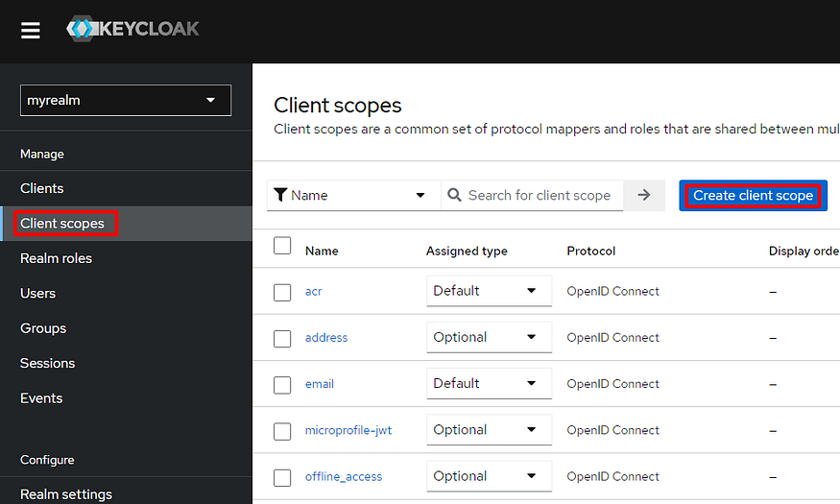The height and width of the screenshot is (504, 840).
Task: Toggle the select-all checkbox in table header
Action: pyautogui.click(x=282, y=246)
